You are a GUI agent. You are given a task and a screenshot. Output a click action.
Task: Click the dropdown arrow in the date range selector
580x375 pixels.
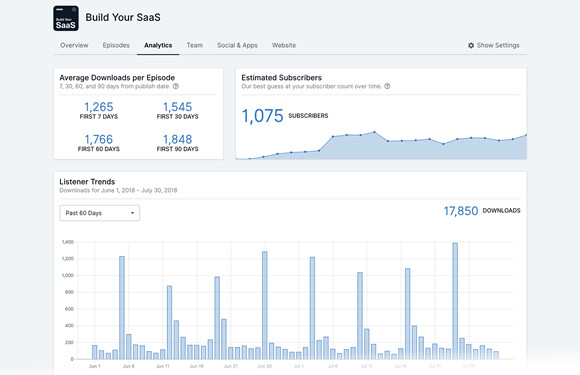[132, 213]
